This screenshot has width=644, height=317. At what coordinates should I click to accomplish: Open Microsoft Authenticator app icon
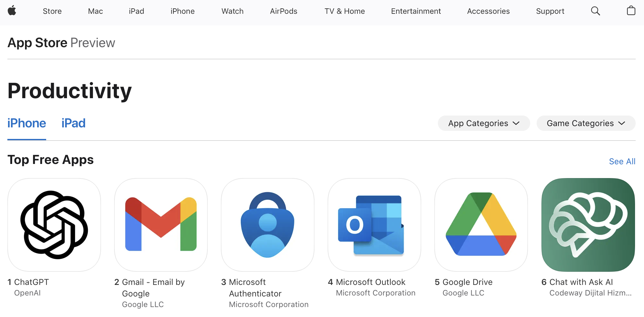point(268,225)
